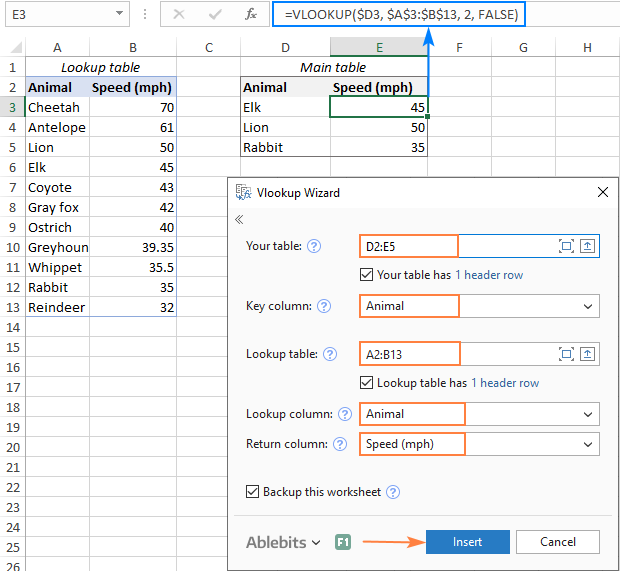Open help icon next to Lookup column
620x571 pixels.
[345, 414]
